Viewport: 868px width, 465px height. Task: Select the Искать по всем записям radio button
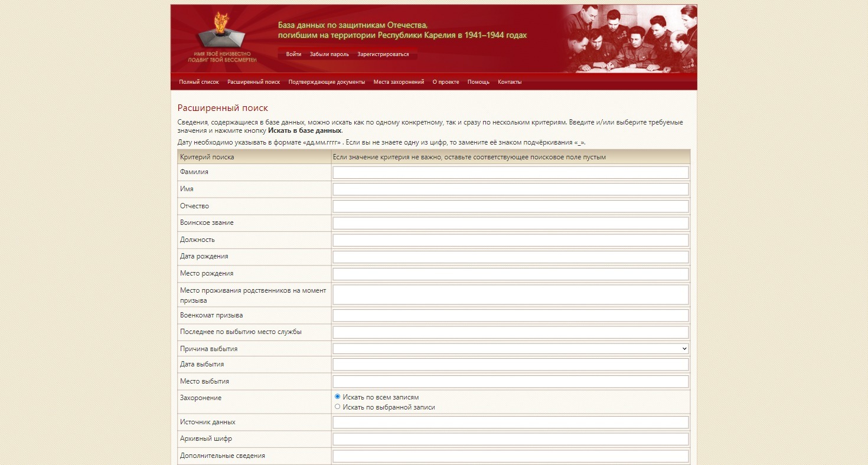pos(338,397)
